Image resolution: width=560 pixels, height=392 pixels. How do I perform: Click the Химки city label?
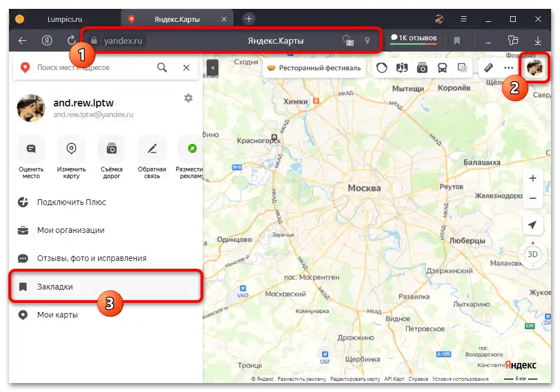coord(295,101)
